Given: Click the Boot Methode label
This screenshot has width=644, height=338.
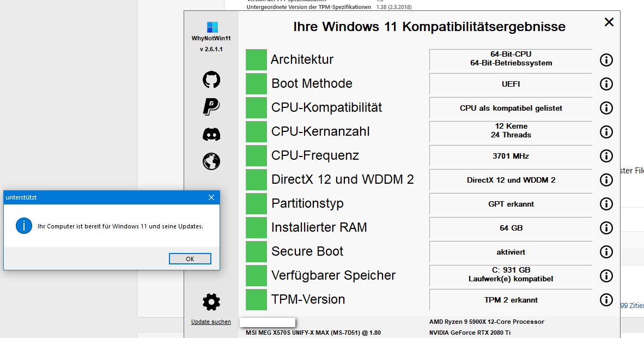Looking at the screenshot, I should [312, 83].
